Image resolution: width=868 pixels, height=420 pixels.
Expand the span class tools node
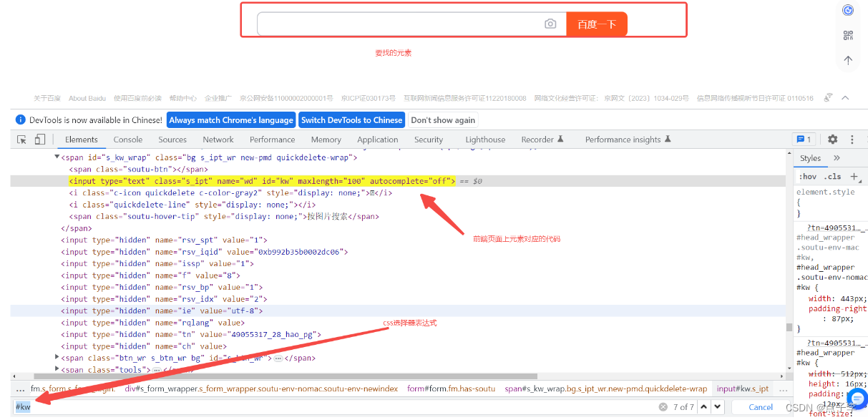tap(57, 369)
